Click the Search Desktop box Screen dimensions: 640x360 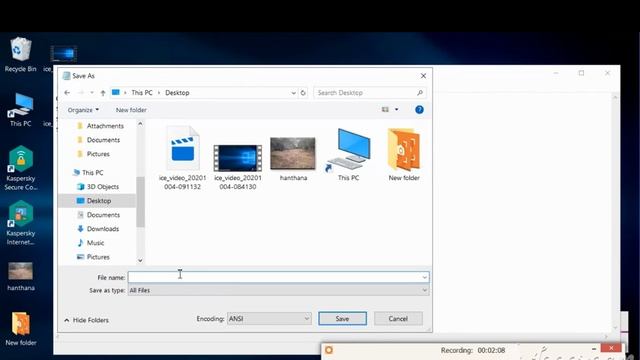370,93
